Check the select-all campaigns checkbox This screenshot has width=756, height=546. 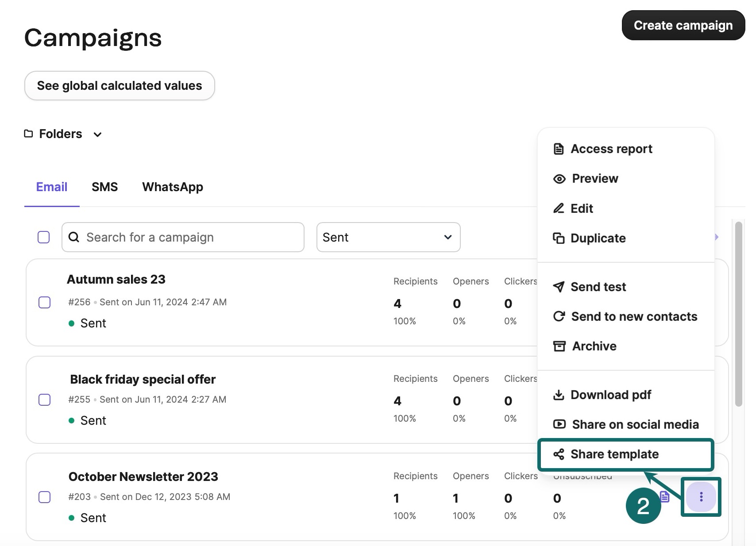tap(43, 237)
